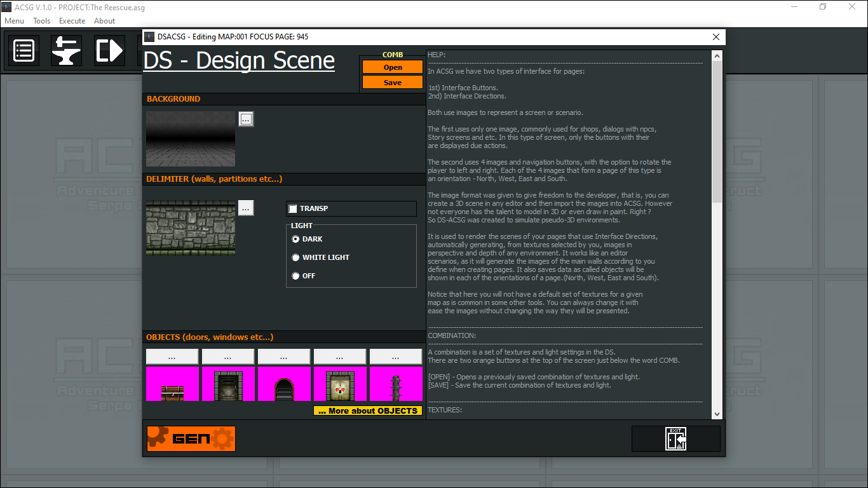Click the DS - Design Scene heading
Screen dimensions: 868x488
click(x=239, y=60)
